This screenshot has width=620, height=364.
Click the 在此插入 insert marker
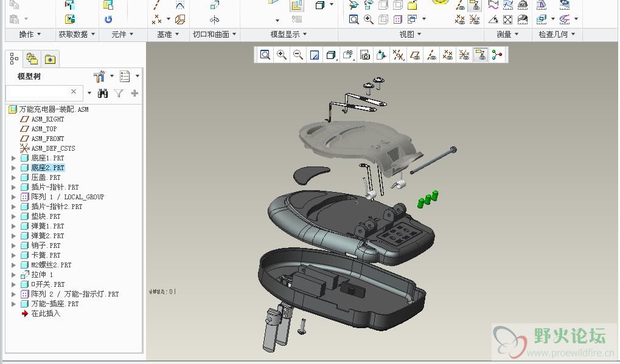pyautogui.click(x=46, y=314)
